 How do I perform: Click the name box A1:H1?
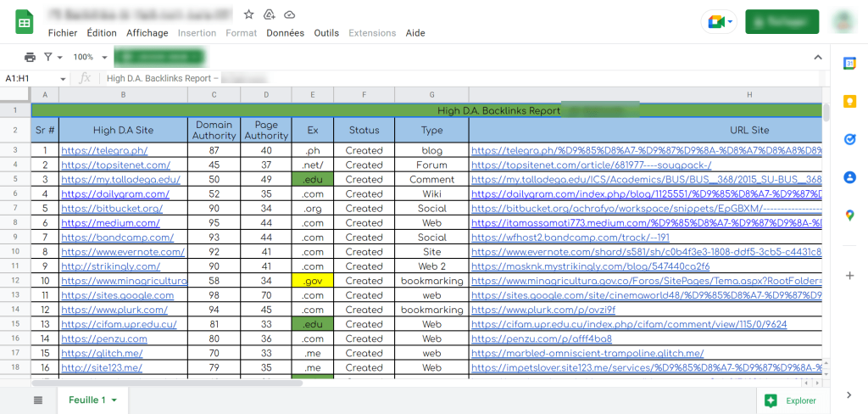[x=29, y=79]
